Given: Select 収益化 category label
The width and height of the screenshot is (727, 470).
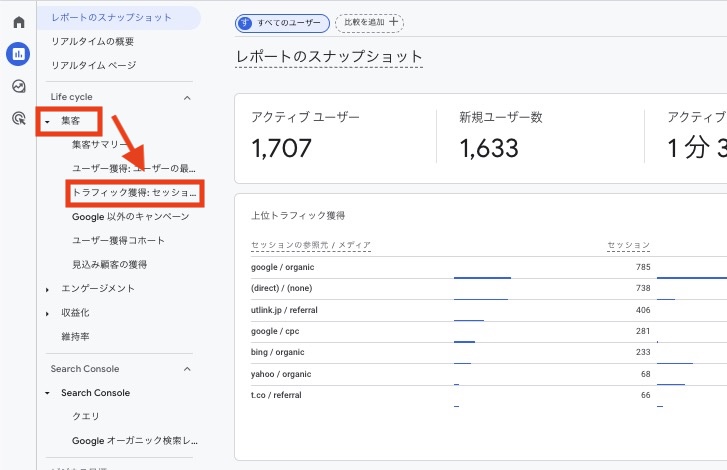Looking at the screenshot, I should pos(75,313).
